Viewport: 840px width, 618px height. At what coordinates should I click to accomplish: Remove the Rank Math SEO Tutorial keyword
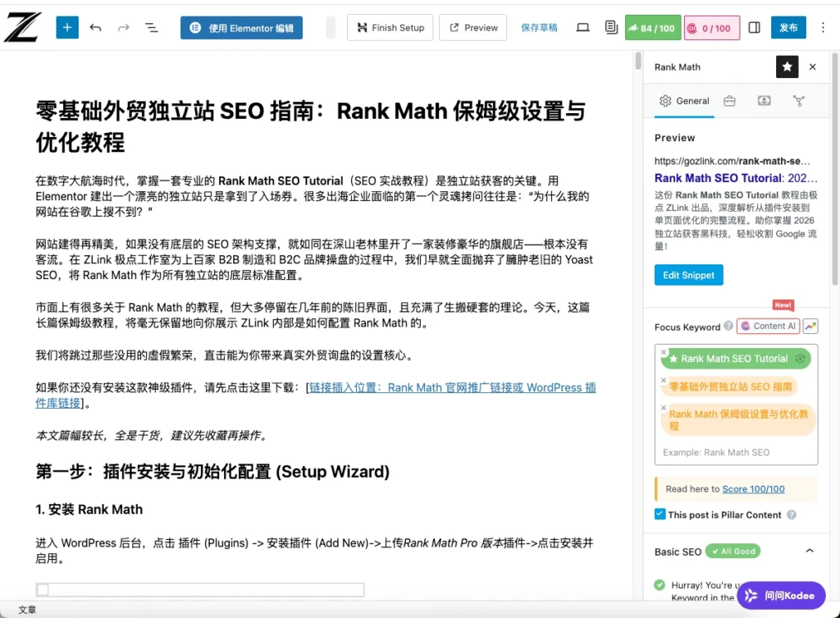click(x=664, y=352)
